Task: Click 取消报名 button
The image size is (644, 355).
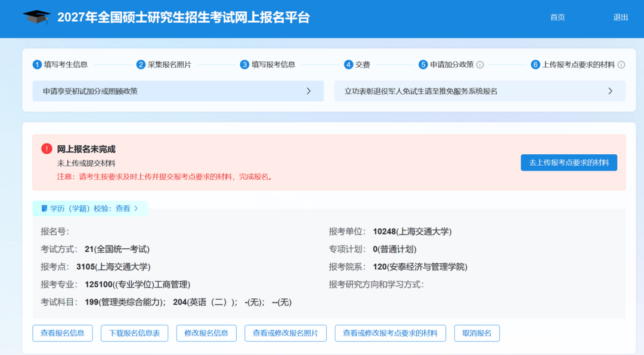Action: point(477,333)
